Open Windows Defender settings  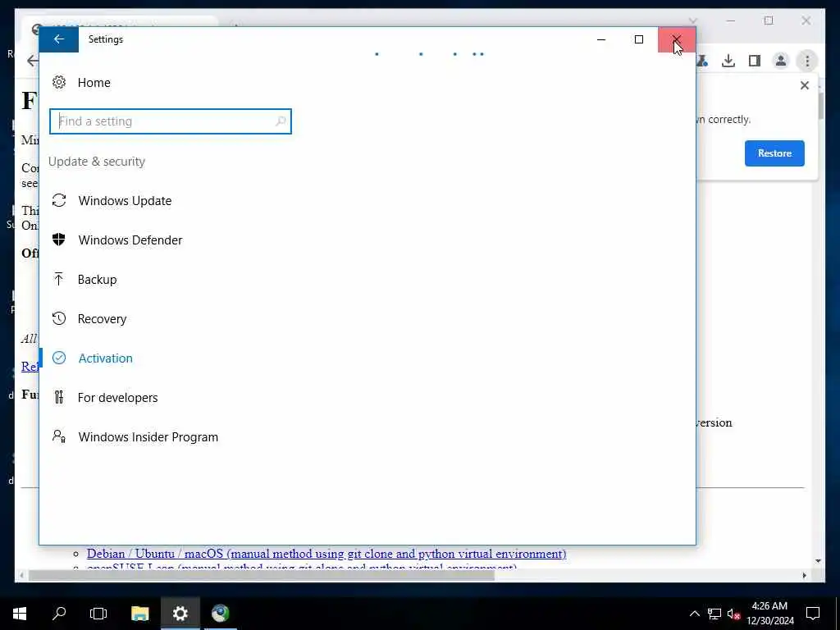130,240
